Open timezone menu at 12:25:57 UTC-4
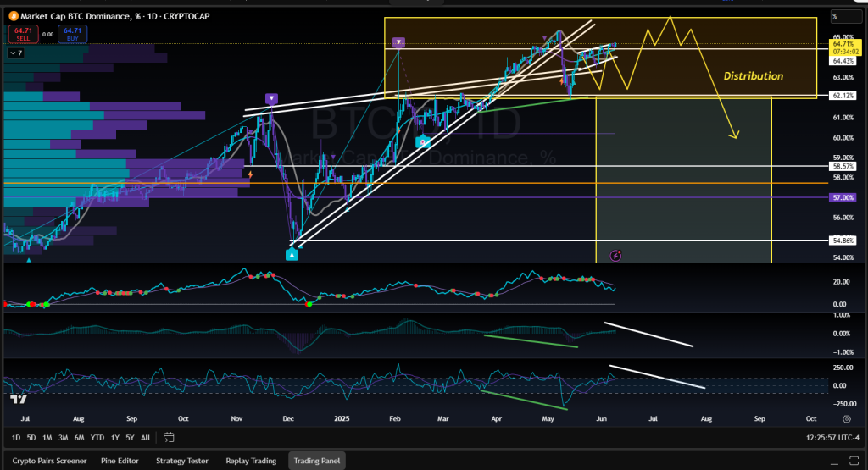 [832, 437]
